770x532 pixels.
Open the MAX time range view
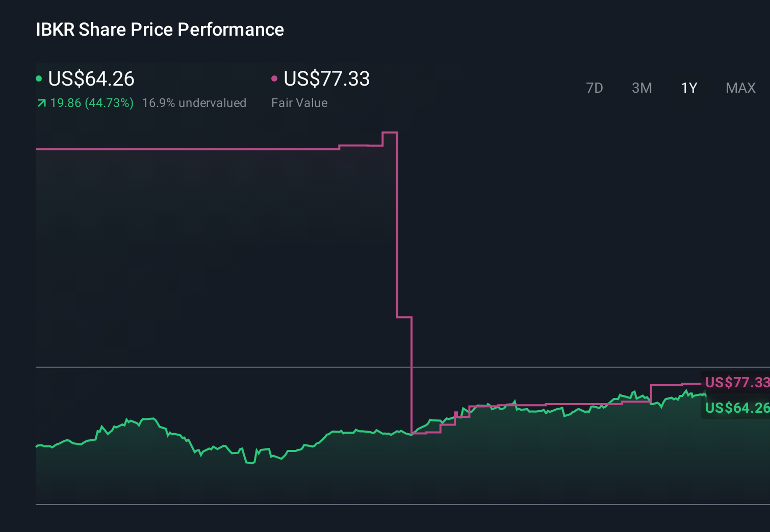coord(740,88)
